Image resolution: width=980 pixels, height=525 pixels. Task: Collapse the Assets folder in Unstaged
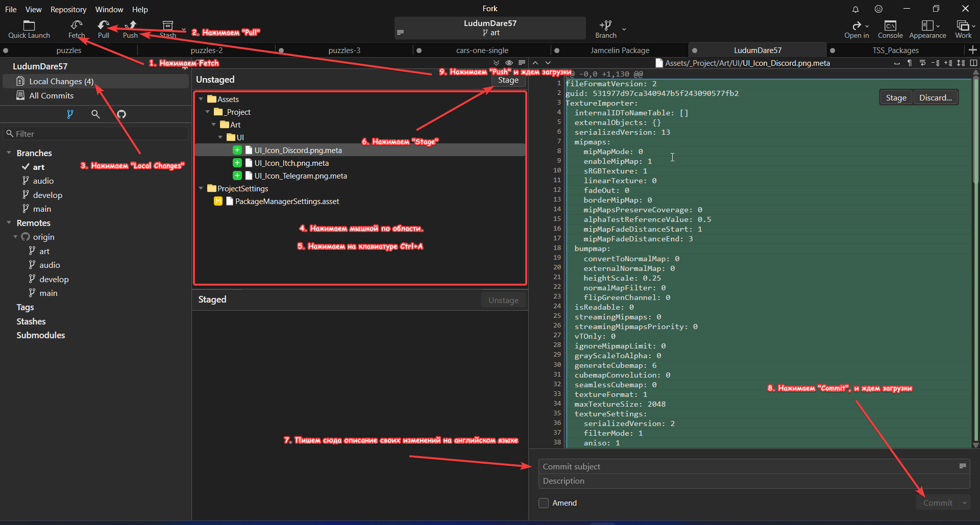tap(201, 99)
